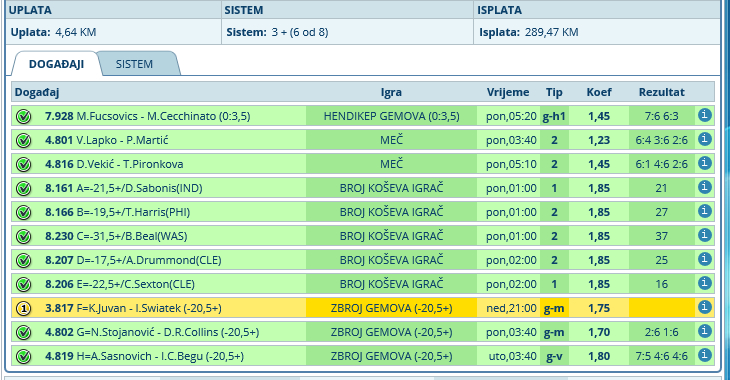Screen dimensions: 730x380
Task: Click time uto,03:40 in A.Sasnovich row
Action: coord(513,356)
